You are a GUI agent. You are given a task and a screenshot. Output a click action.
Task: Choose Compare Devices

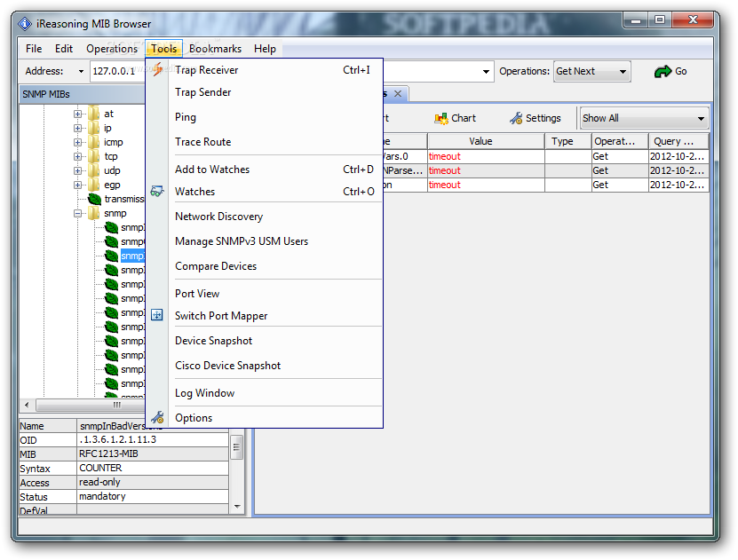264,266
